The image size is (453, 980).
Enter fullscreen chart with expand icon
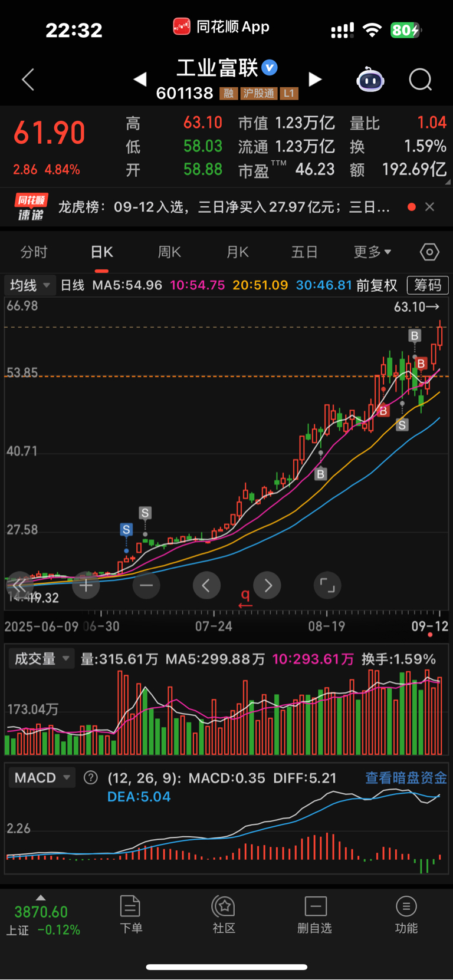(x=327, y=586)
